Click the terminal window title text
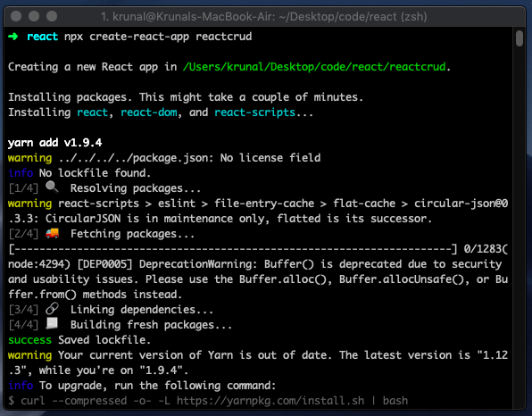This screenshot has width=532, height=416. 263,16
